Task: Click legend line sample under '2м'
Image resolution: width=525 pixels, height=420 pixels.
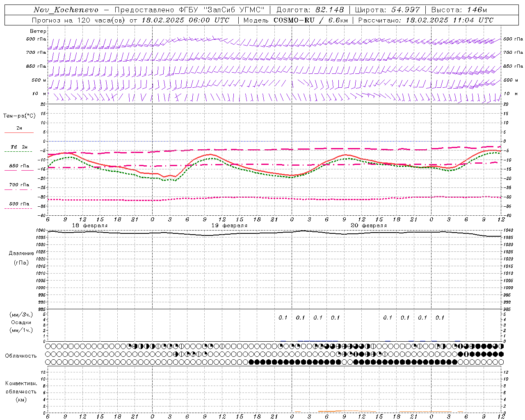Action: [x=19, y=132]
